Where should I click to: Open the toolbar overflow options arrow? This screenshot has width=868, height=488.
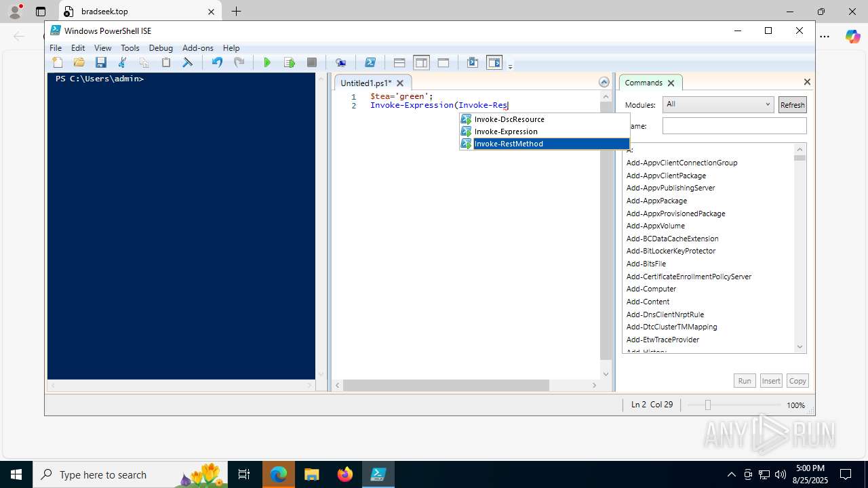click(x=510, y=66)
